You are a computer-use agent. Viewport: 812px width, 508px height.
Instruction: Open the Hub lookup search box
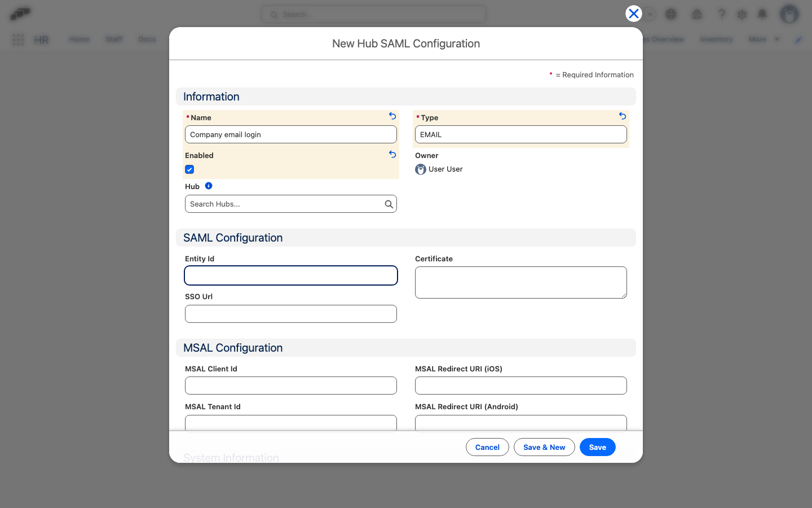pos(291,204)
